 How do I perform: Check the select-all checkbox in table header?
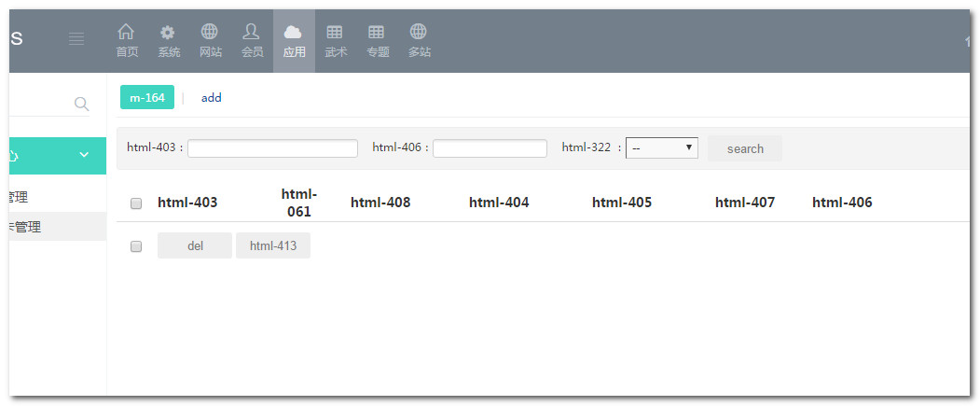point(136,203)
